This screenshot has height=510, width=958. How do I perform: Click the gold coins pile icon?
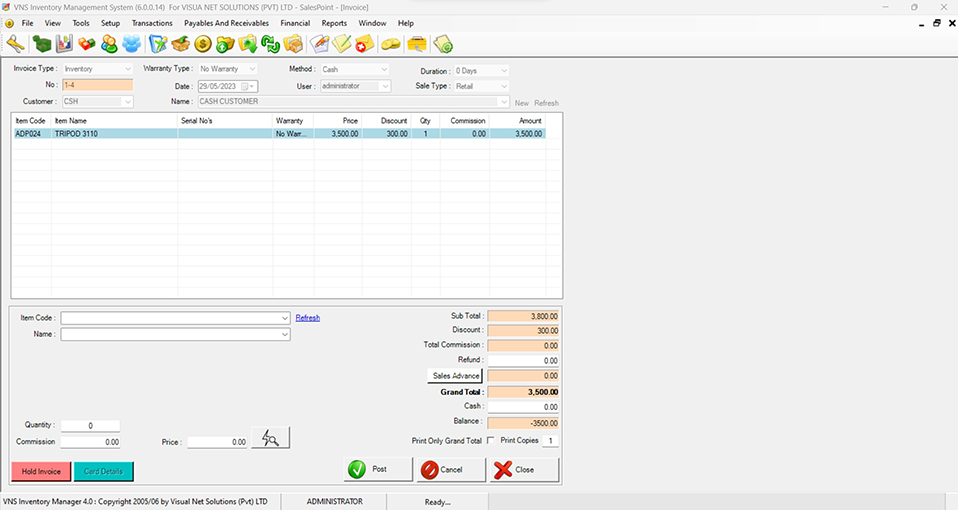390,44
